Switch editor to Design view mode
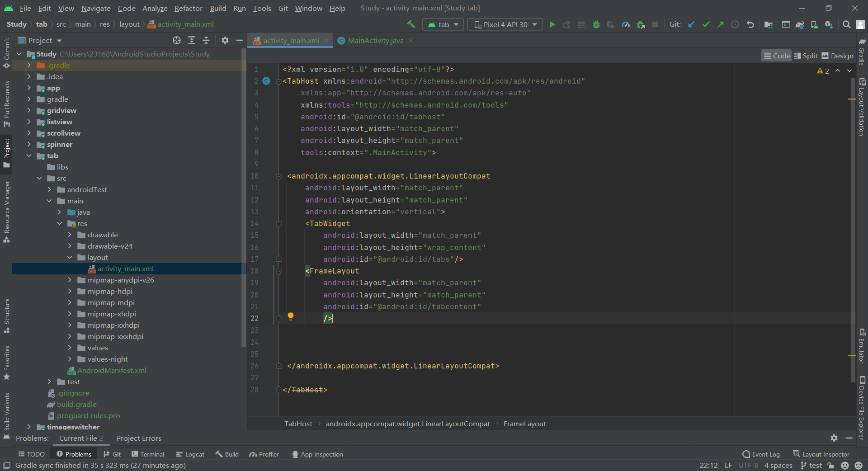 click(x=837, y=56)
